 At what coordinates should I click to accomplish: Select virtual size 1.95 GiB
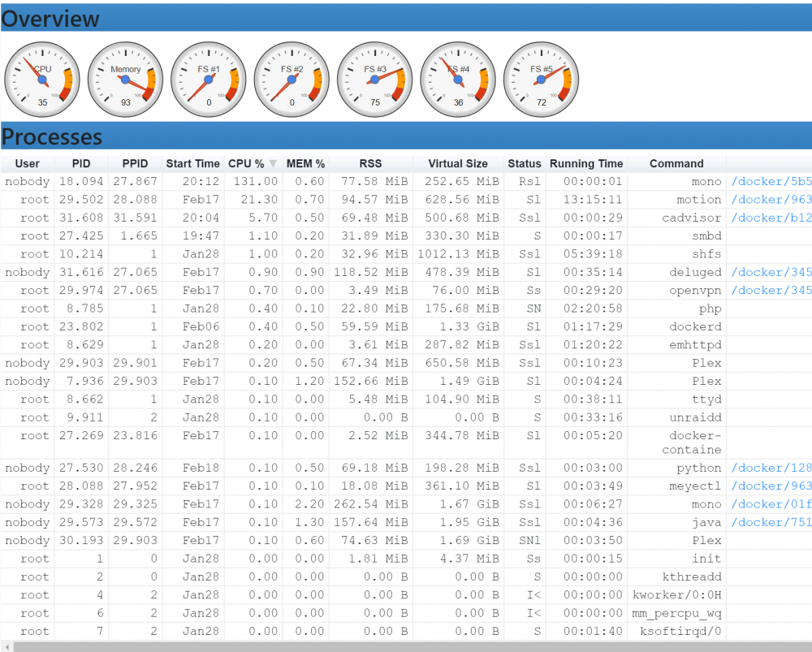tap(469, 522)
